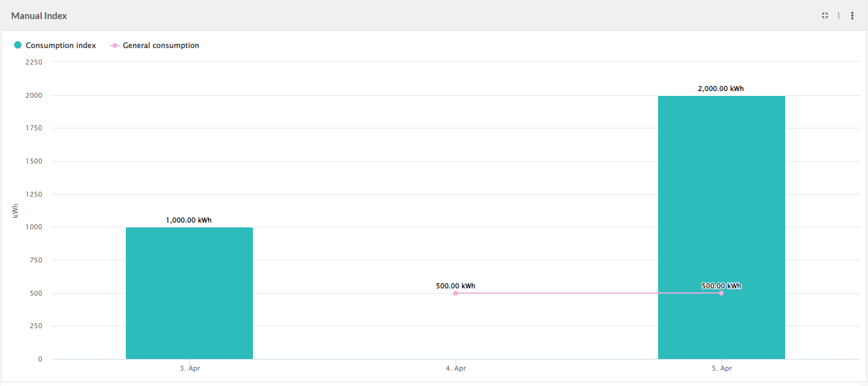Screen dimensions: 868x386
Task: Click 500.00 kWh label above 4. Apr
Action: 455,286
